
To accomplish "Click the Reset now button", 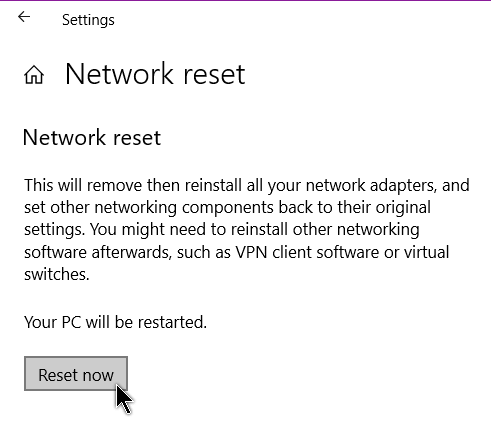I will (76, 373).
